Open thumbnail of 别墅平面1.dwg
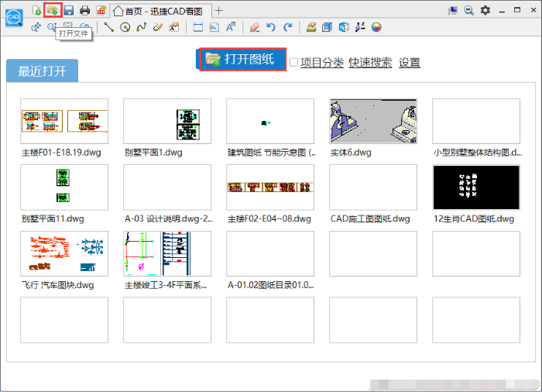Viewport: 542px width, 392px height. pyautogui.click(x=167, y=121)
